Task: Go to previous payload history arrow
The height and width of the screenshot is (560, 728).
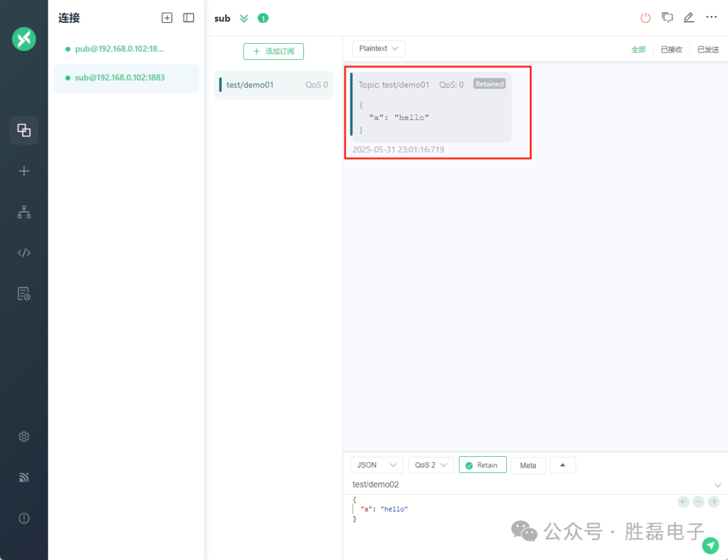Action: click(684, 501)
